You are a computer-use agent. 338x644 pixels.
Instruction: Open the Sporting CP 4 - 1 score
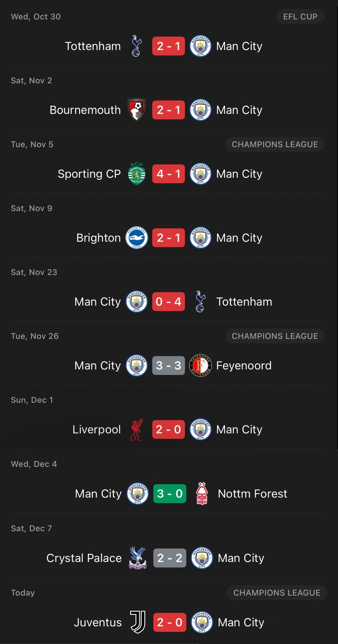(x=169, y=174)
